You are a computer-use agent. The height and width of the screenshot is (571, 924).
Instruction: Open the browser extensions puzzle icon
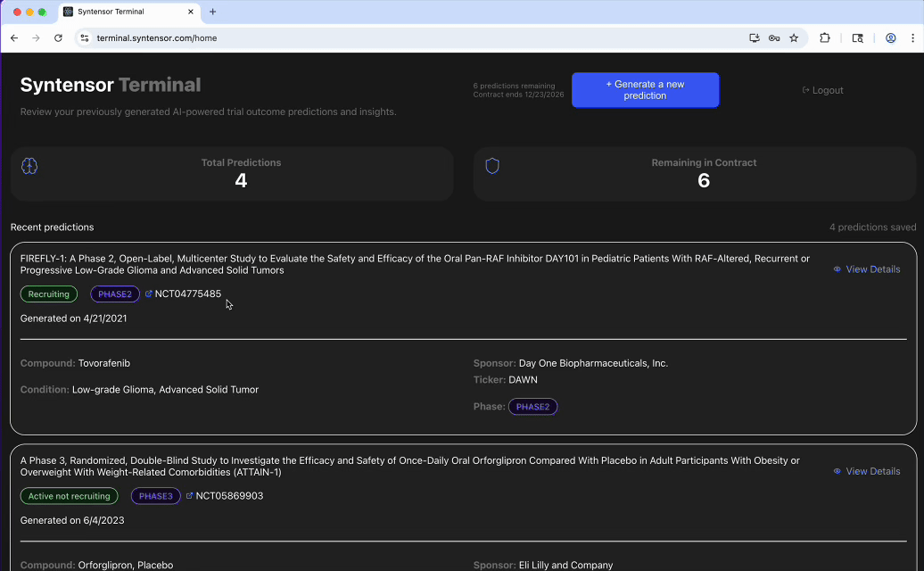click(825, 38)
